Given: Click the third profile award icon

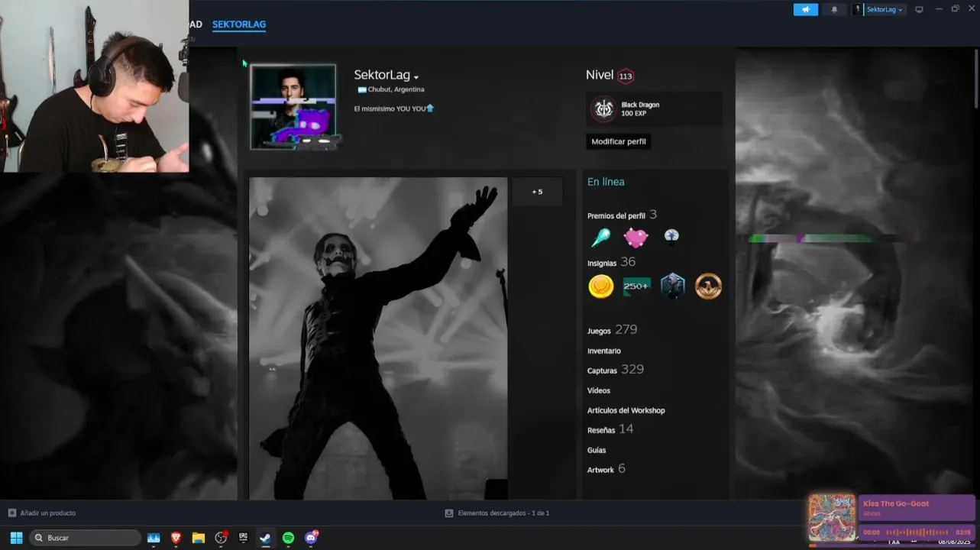Looking at the screenshot, I should coord(671,236).
